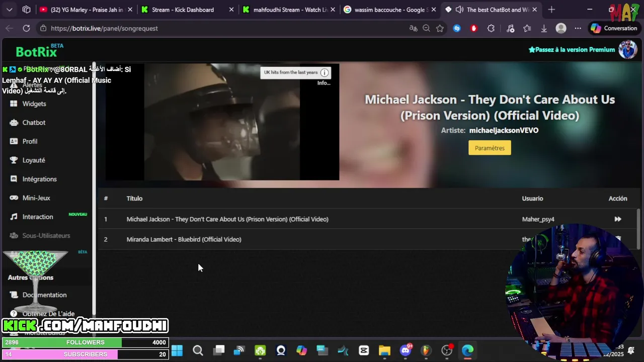
Task: Click the Usuario column header
Action: click(x=532, y=199)
